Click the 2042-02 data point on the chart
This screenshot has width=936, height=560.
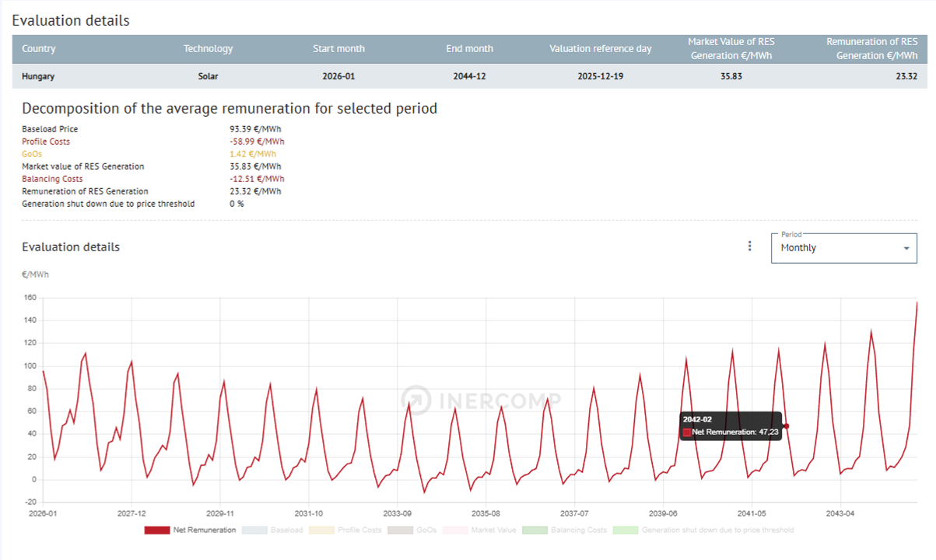(786, 425)
